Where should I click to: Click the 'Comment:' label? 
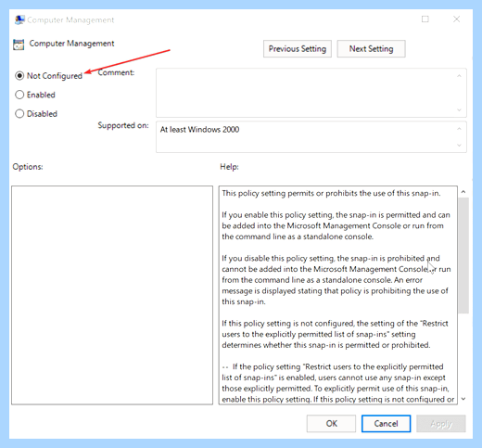[x=116, y=72]
